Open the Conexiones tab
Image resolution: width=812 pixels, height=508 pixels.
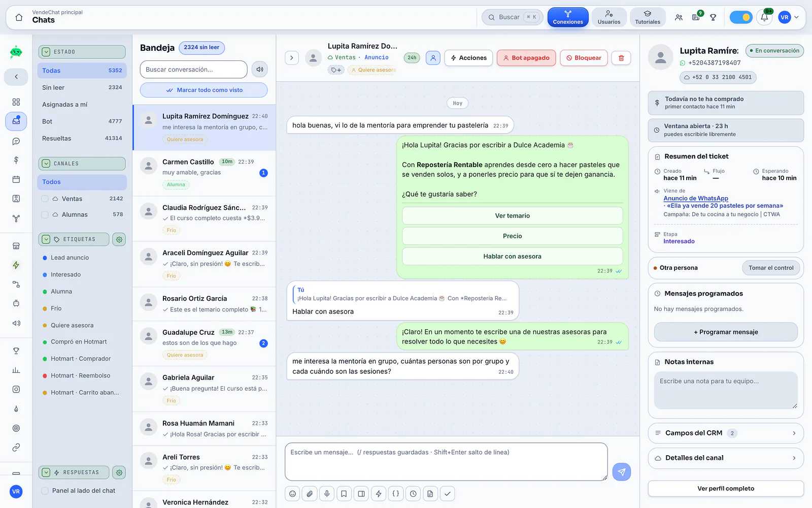click(x=568, y=17)
